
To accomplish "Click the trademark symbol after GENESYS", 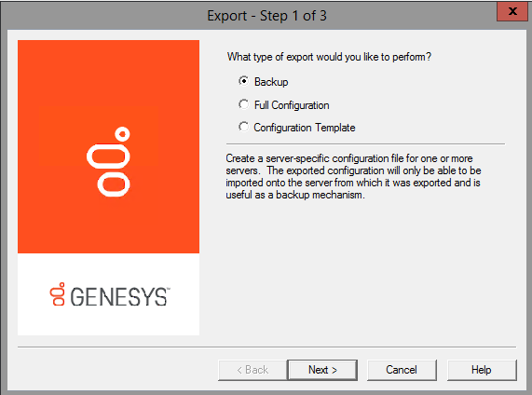I will (x=169, y=289).
